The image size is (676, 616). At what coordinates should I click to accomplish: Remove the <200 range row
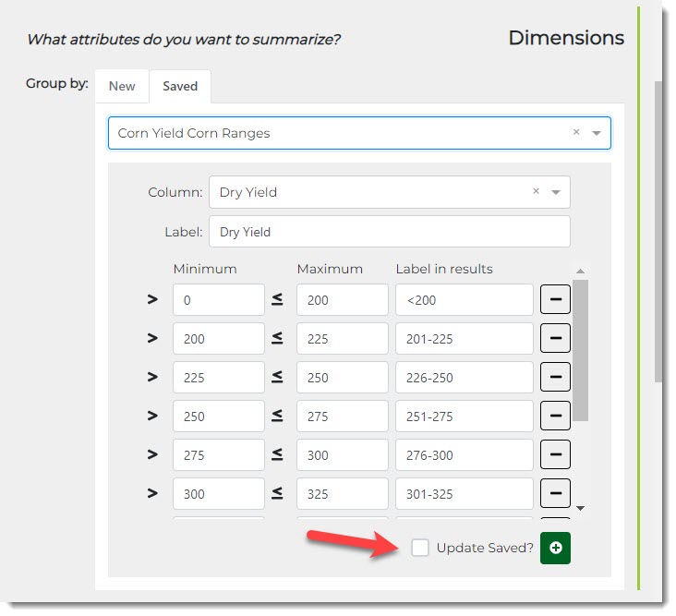point(555,299)
